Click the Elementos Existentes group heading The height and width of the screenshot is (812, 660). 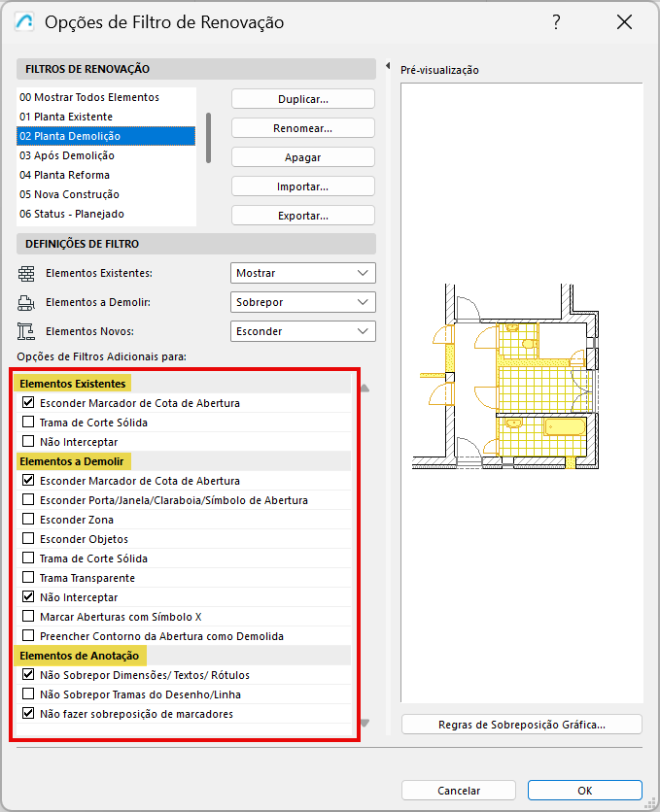pyautogui.click(x=73, y=384)
